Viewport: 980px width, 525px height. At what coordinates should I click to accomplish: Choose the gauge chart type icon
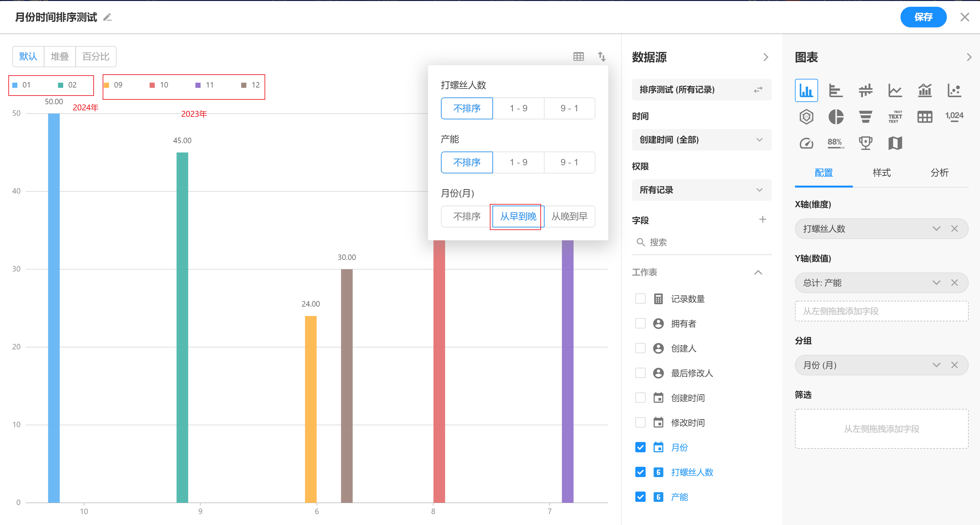coord(806,143)
